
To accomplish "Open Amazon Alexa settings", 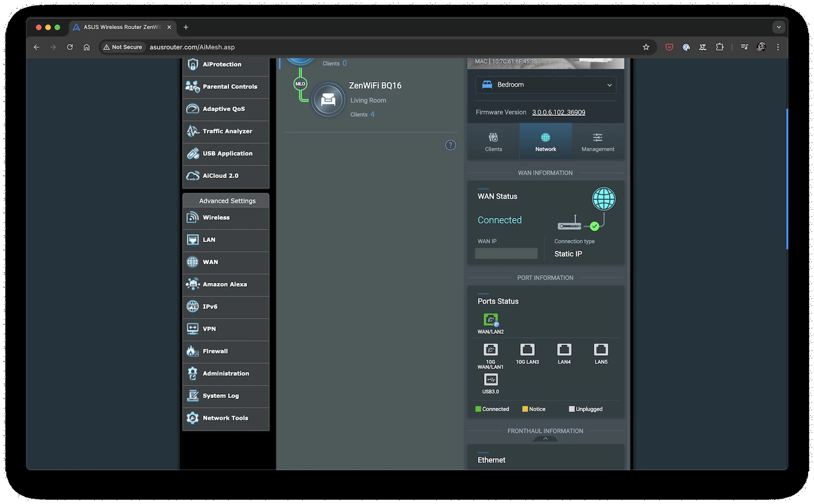I will click(x=226, y=284).
